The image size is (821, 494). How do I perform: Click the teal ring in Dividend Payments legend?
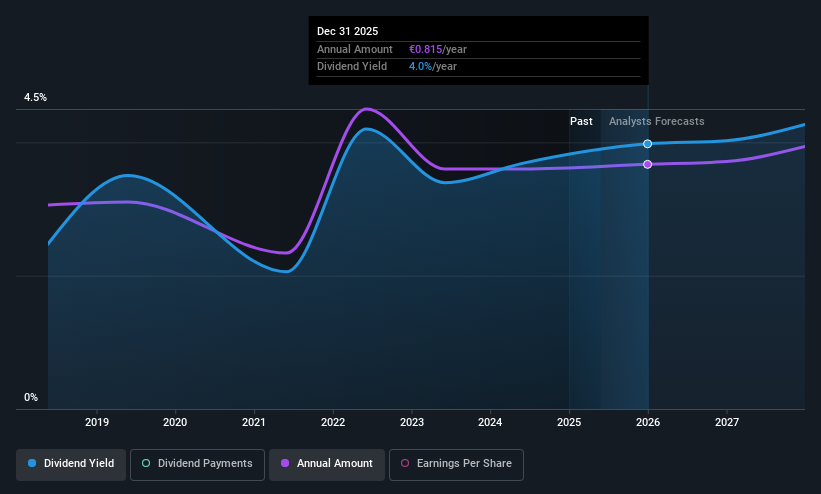coord(146,463)
